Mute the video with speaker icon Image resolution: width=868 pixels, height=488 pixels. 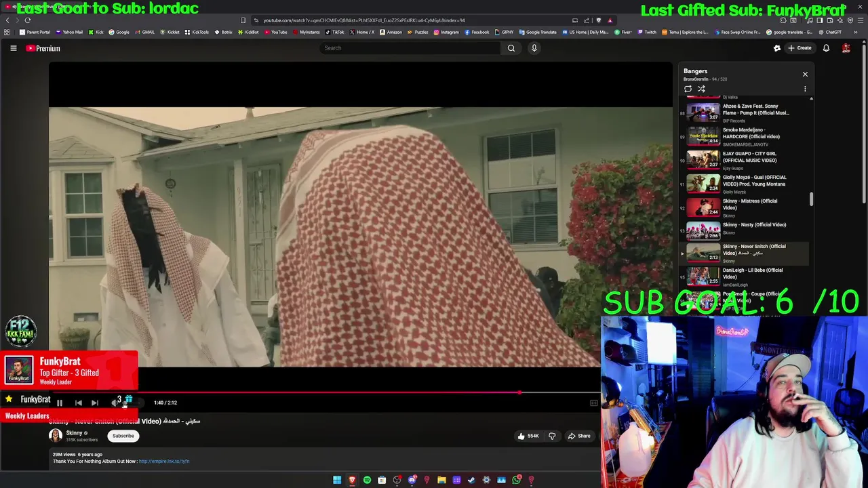tap(113, 403)
